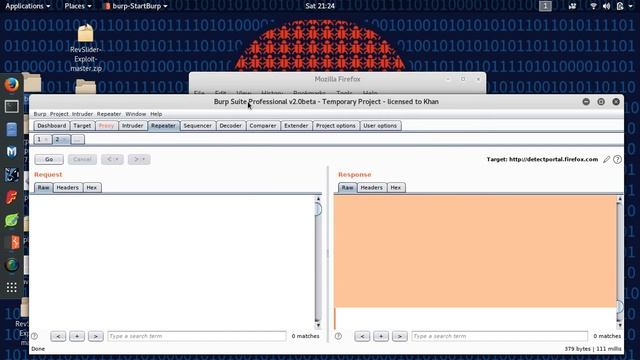Viewport: 640px width, 360px height.
Task: Expand the burp-StartBurp app menu
Action: [x=136, y=6]
